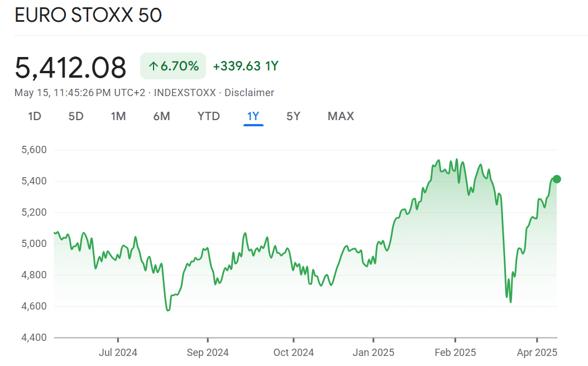Click the EURO STOXX 50 title
588x366 pixels.
[x=88, y=16]
